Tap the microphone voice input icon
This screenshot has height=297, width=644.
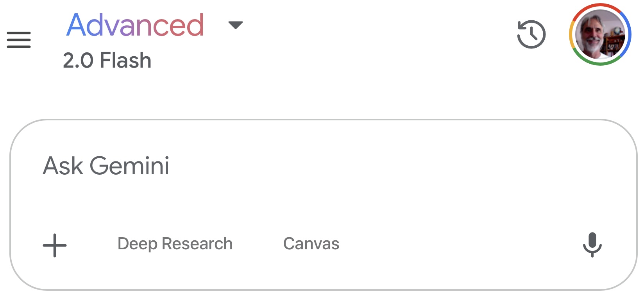coord(592,245)
